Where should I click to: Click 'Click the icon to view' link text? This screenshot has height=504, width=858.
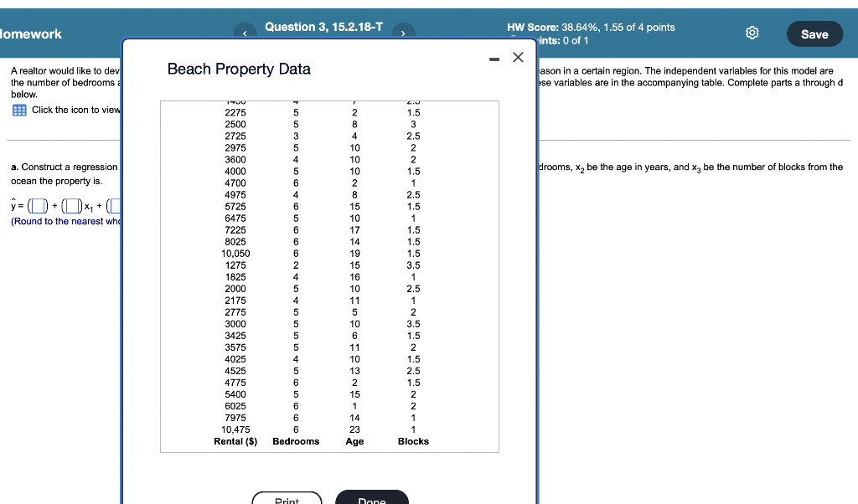click(75, 110)
